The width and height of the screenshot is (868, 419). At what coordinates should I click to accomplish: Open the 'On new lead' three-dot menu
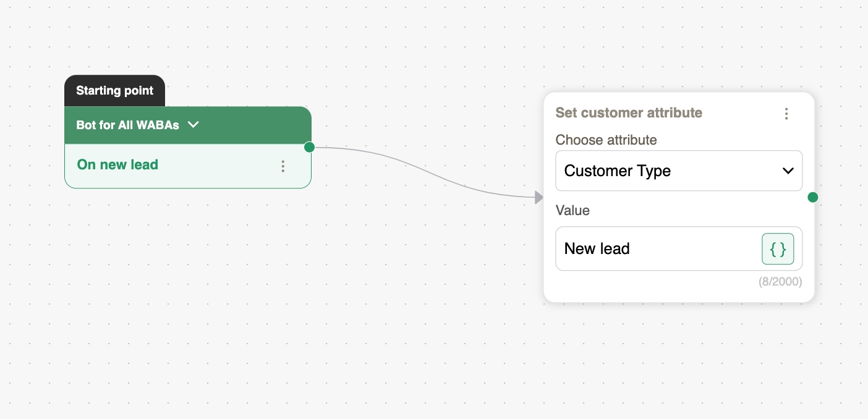(x=283, y=166)
